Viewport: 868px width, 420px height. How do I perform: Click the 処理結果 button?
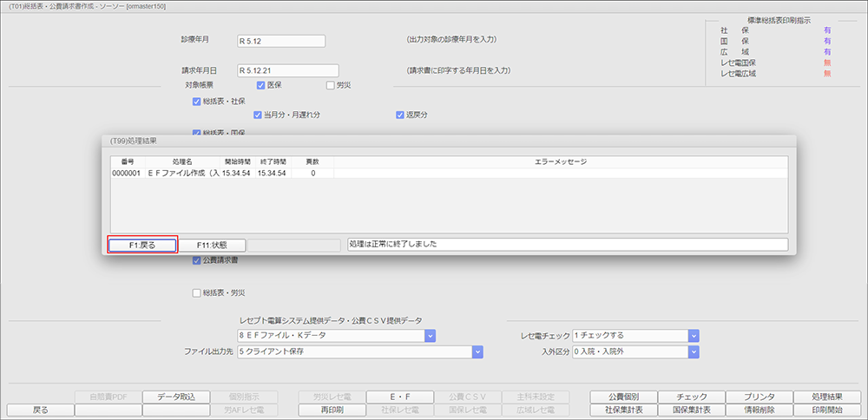(827, 397)
